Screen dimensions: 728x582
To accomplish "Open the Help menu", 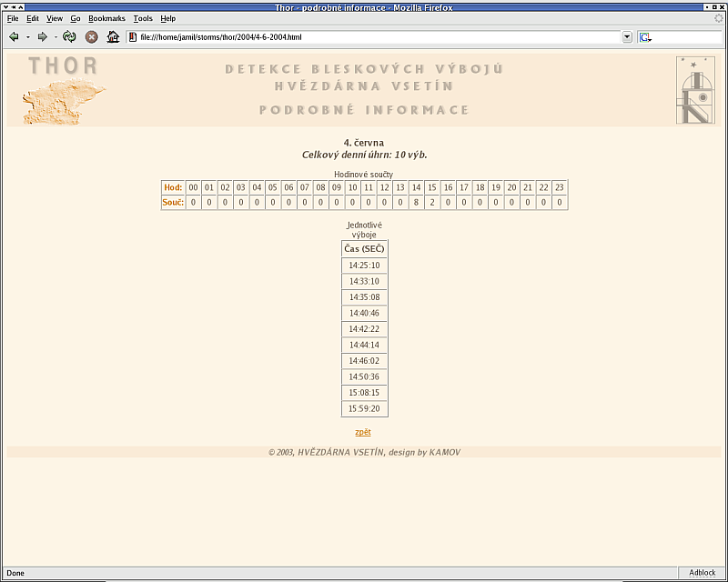I will [x=168, y=18].
